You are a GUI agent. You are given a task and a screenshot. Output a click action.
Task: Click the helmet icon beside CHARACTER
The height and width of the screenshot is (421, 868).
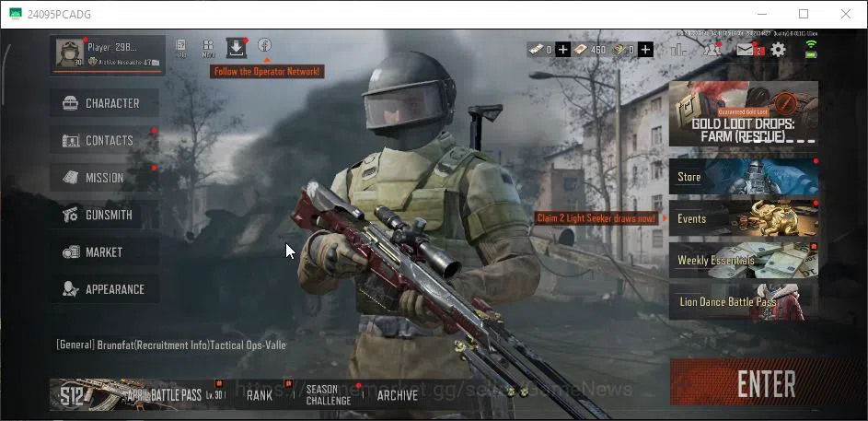pos(70,103)
